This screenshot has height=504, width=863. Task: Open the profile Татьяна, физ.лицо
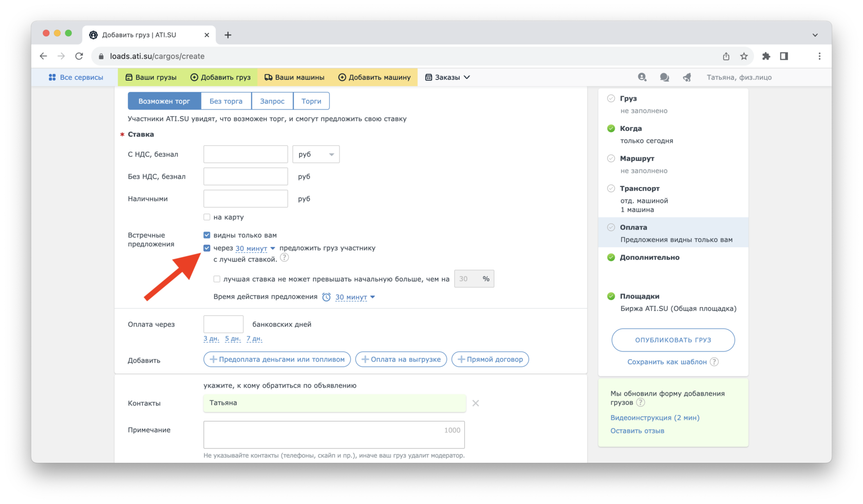[739, 77]
